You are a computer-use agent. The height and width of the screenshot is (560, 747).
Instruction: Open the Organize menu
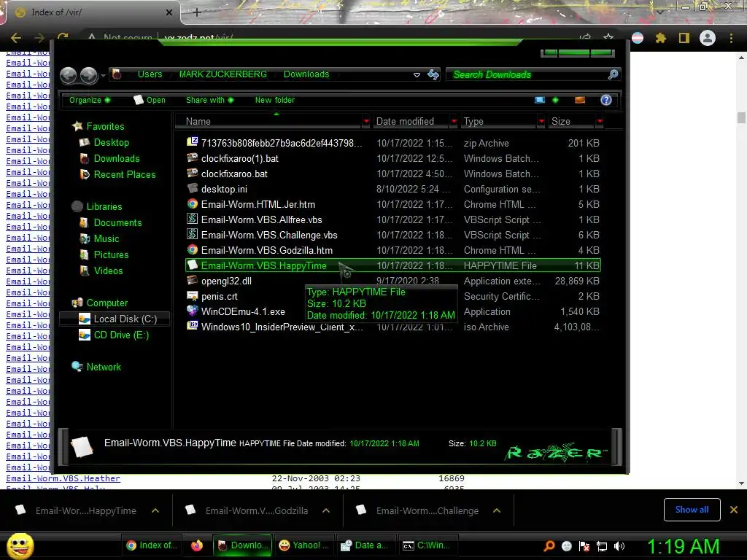(90, 100)
